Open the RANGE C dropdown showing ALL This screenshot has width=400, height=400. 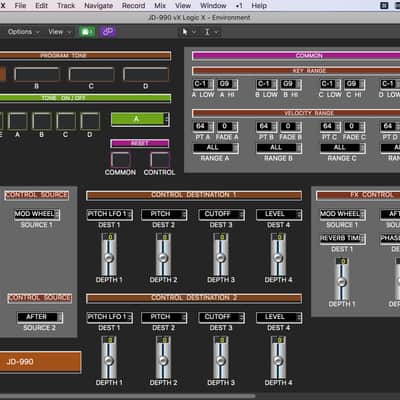[x=343, y=148]
